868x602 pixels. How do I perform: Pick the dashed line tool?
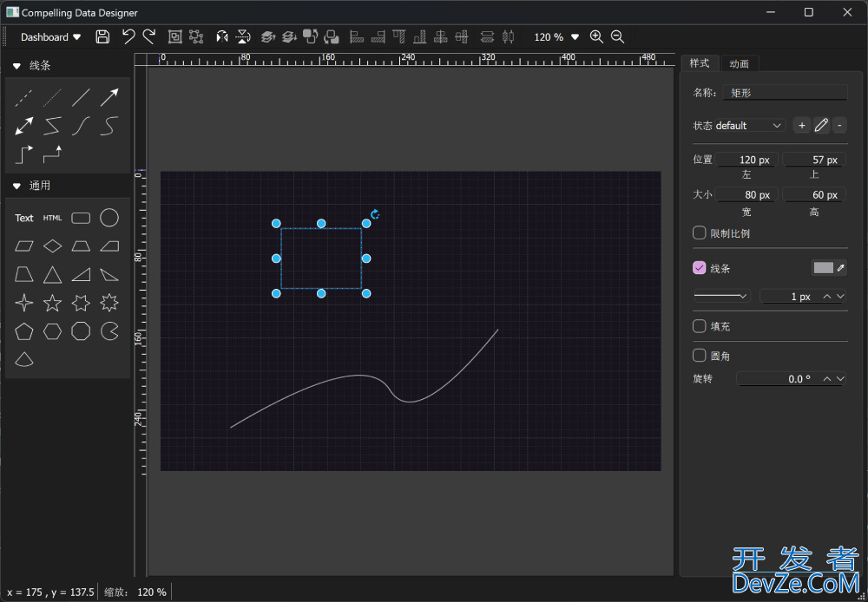pos(23,98)
